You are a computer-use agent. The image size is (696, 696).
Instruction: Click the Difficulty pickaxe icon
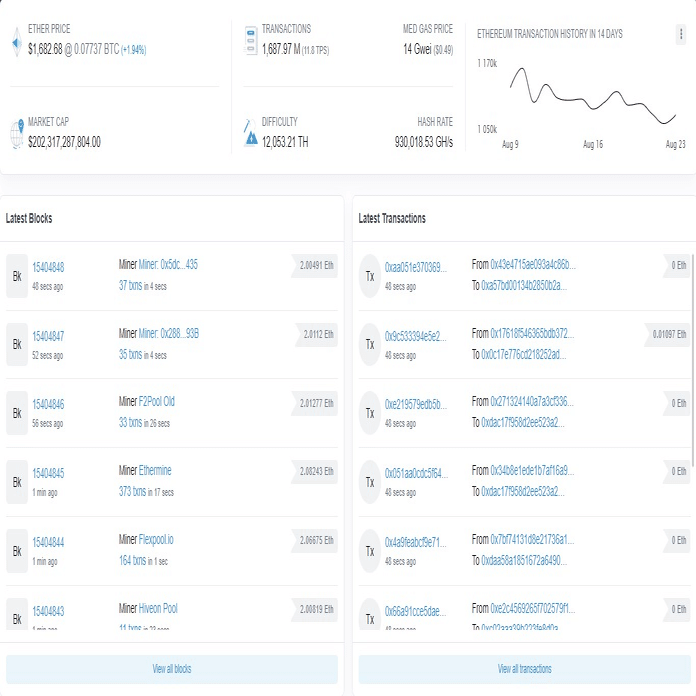click(x=250, y=133)
